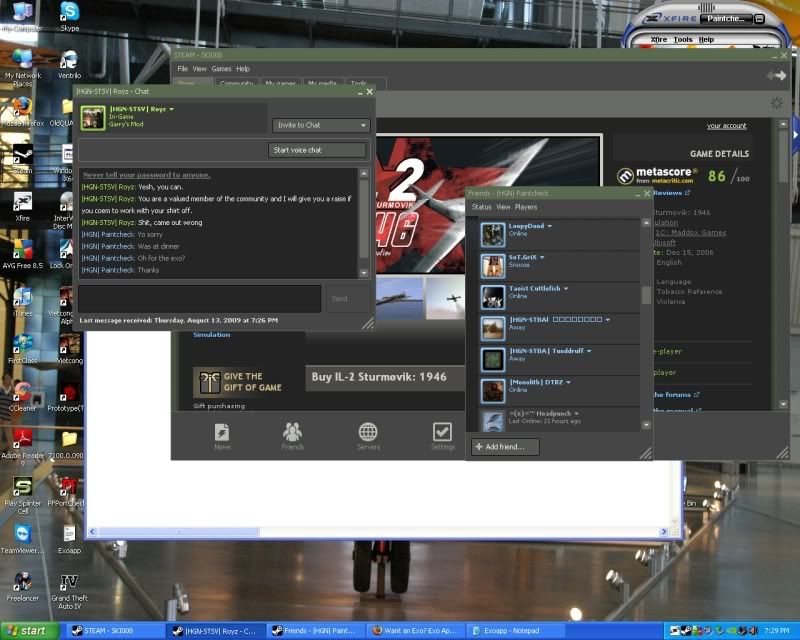Click the Windows start button

click(29, 631)
